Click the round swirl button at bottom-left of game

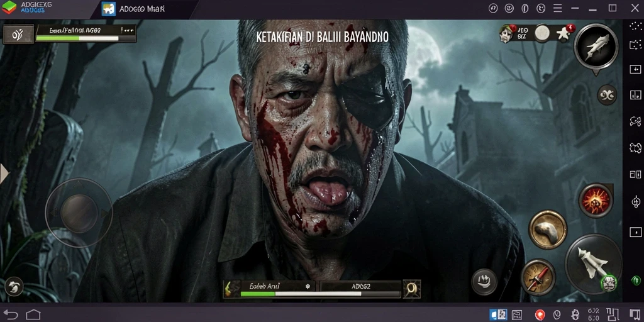point(14,286)
